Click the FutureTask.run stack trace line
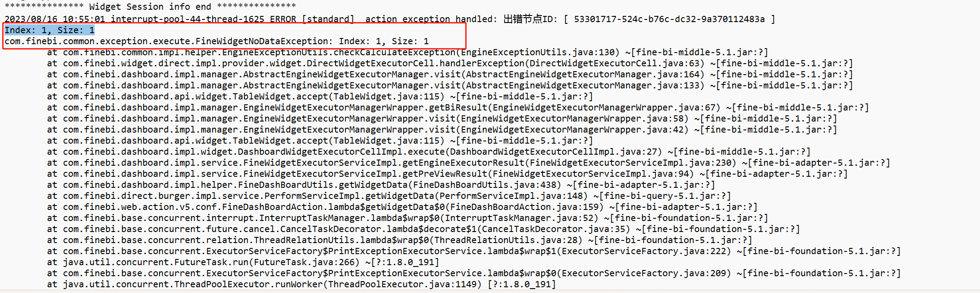The width and height of the screenshot is (980, 293). click(243, 262)
